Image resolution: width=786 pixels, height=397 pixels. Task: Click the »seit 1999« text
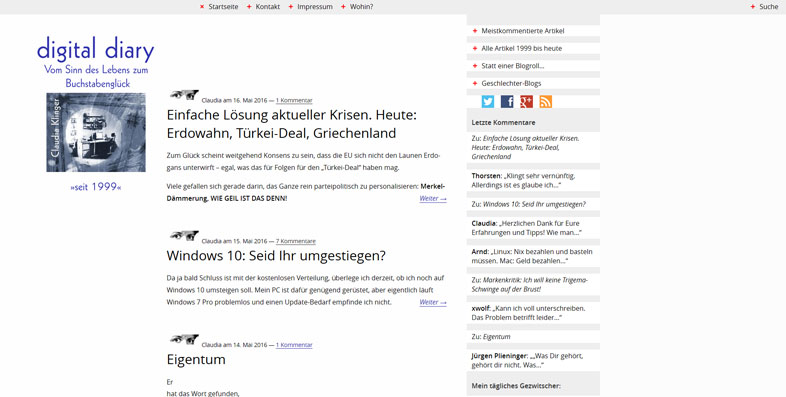pos(96,187)
